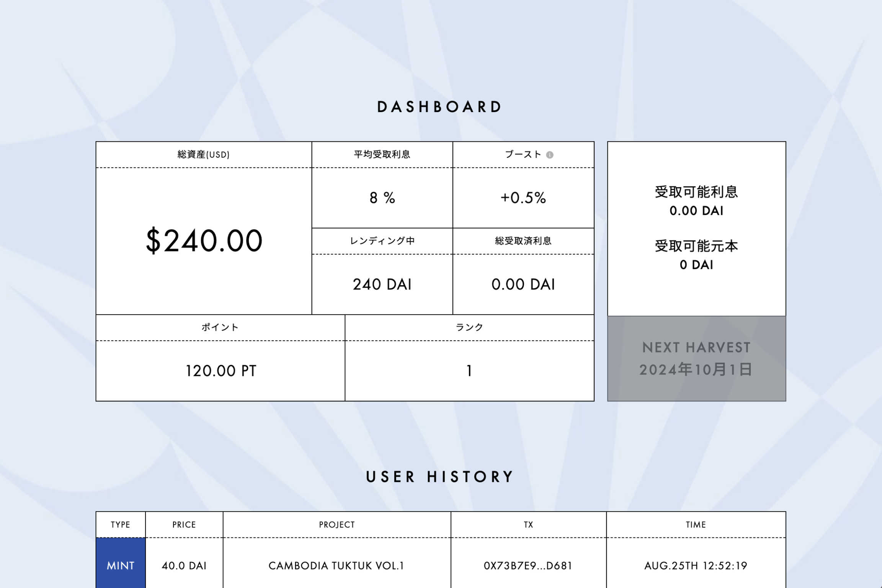Screen dimensions: 882x588
Task: Click the ランク value 1
Action: (x=469, y=371)
